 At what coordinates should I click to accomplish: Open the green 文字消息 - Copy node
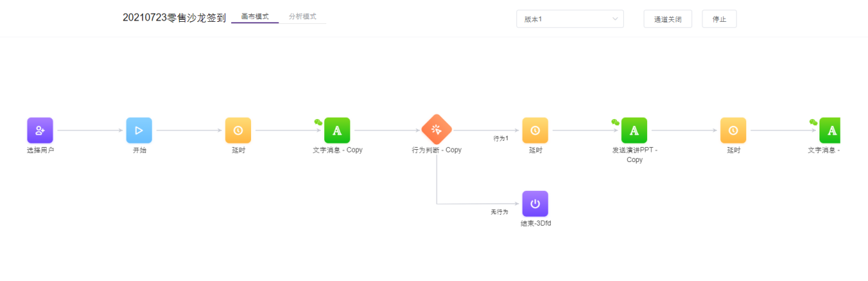click(x=337, y=130)
